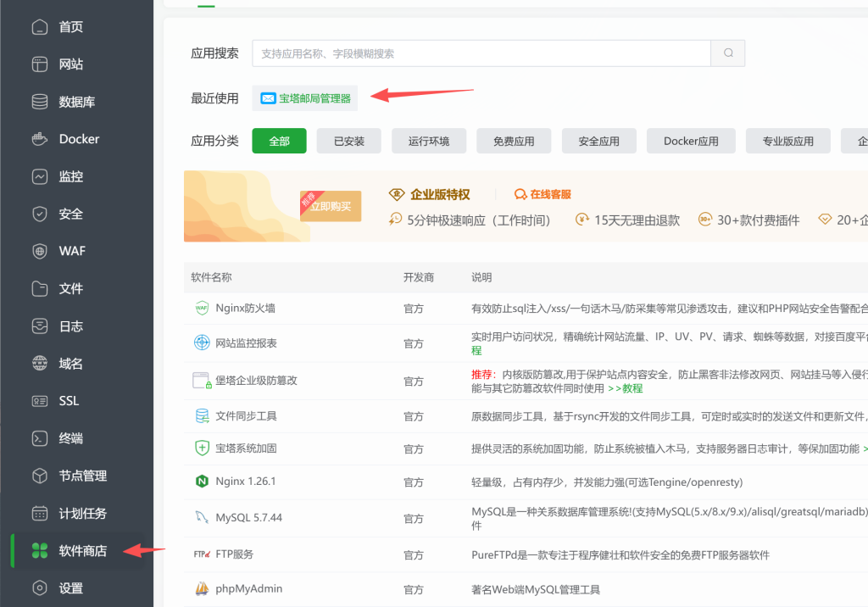Open 宝塔邮局管理器 from recent apps
The image size is (868, 607).
click(304, 97)
